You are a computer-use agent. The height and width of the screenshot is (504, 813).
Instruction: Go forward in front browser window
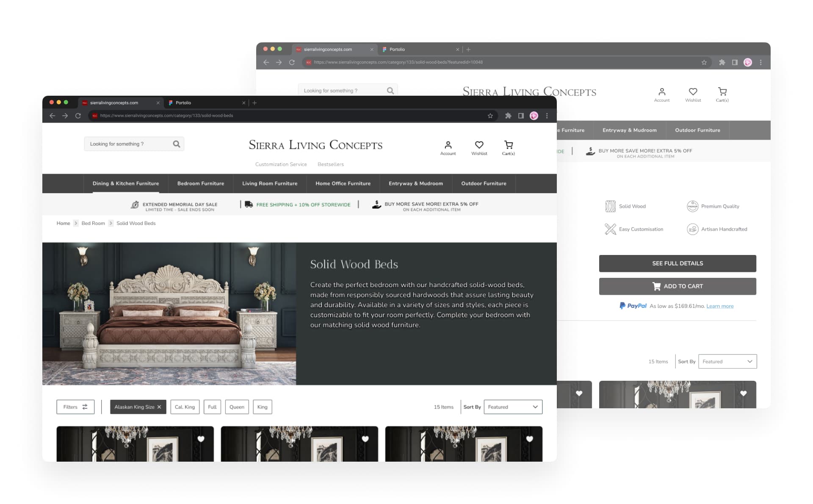pyautogui.click(x=65, y=116)
